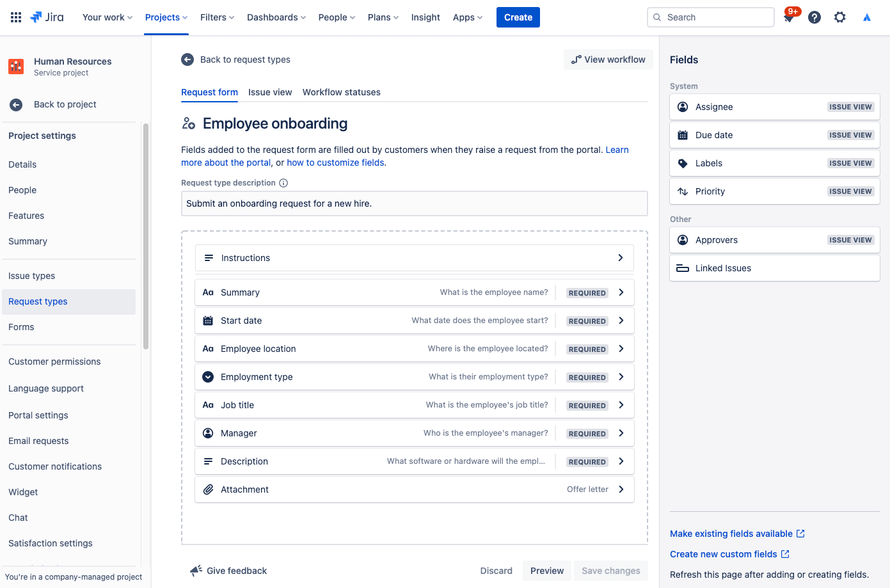Expand the Projects dropdown in the navbar
890x588 pixels.
(166, 17)
